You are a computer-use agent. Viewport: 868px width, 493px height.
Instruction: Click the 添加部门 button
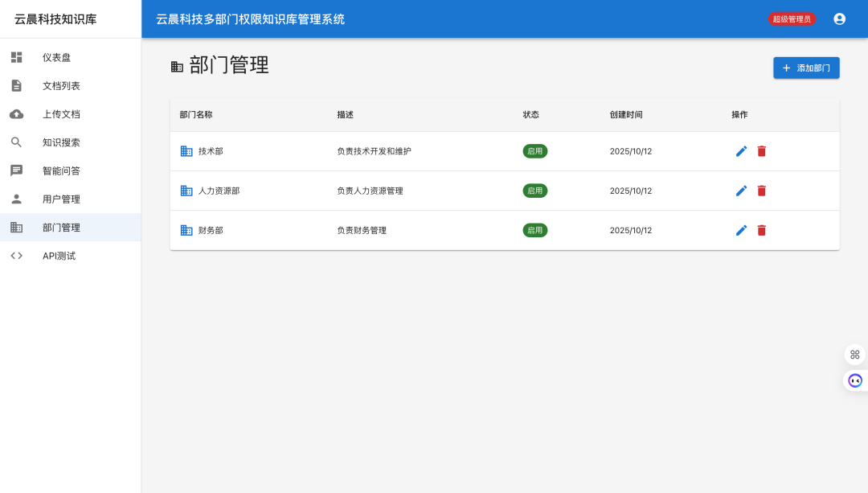pos(806,68)
